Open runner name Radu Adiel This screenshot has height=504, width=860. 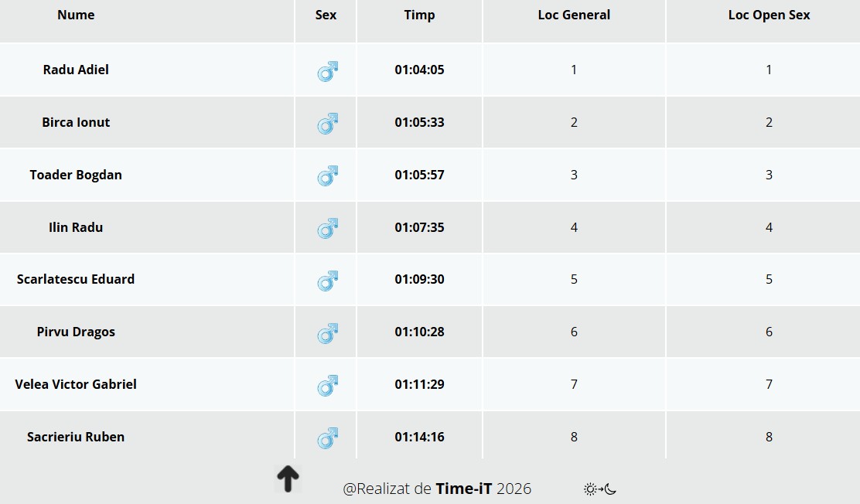[76, 70]
